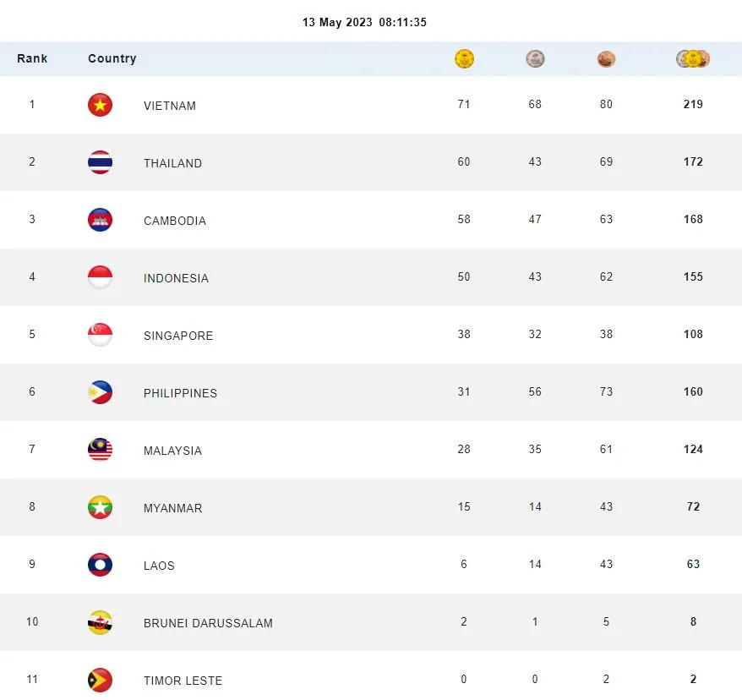Viewport: 742px width, 700px height.
Task: Select the Country column header
Action: click(x=112, y=58)
